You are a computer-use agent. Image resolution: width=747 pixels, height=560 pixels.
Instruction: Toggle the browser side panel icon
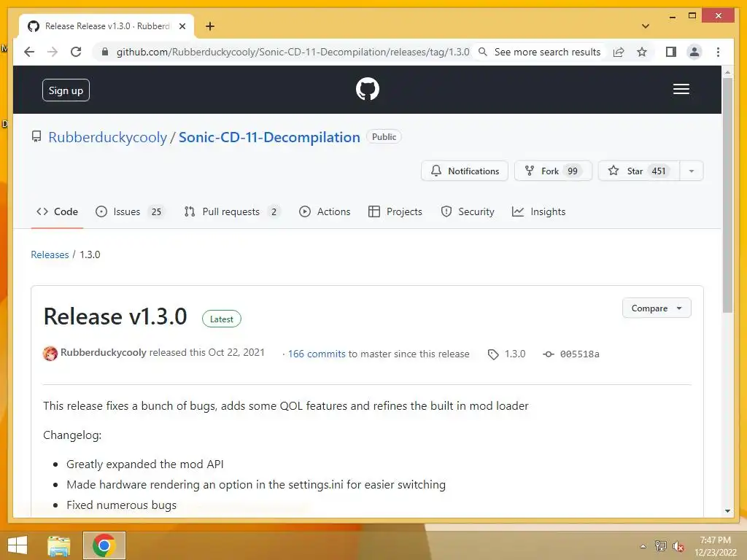coord(671,52)
